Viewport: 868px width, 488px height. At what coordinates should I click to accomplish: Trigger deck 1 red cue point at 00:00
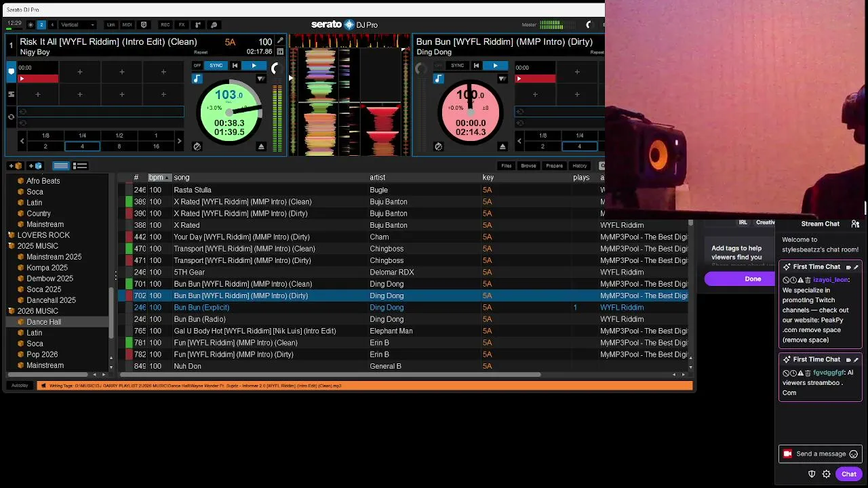click(x=38, y=79)
